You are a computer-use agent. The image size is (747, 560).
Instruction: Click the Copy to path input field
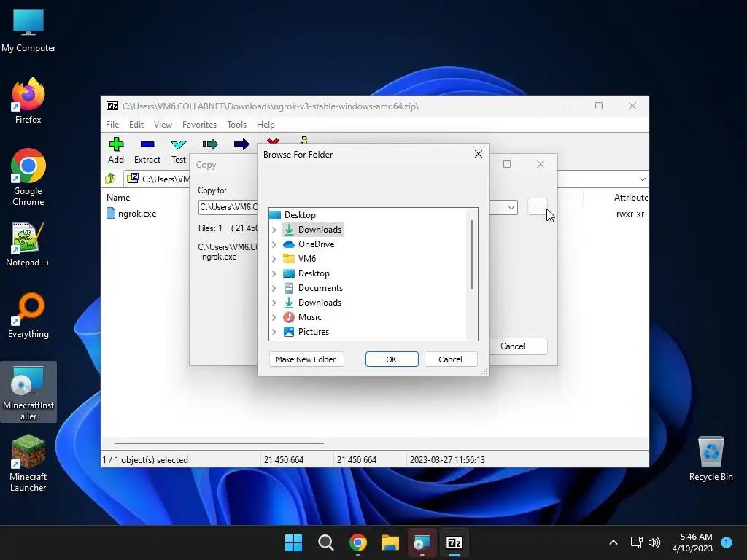(228, 207)
